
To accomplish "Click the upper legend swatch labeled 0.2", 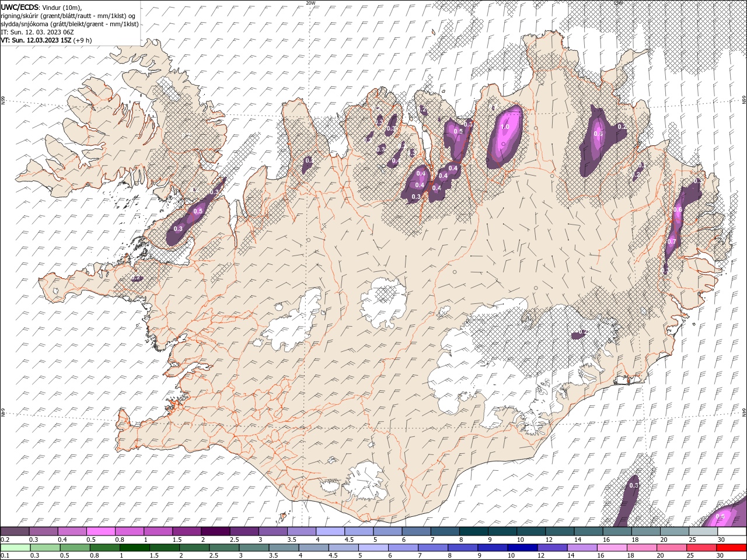I will [x=15, y=531].
